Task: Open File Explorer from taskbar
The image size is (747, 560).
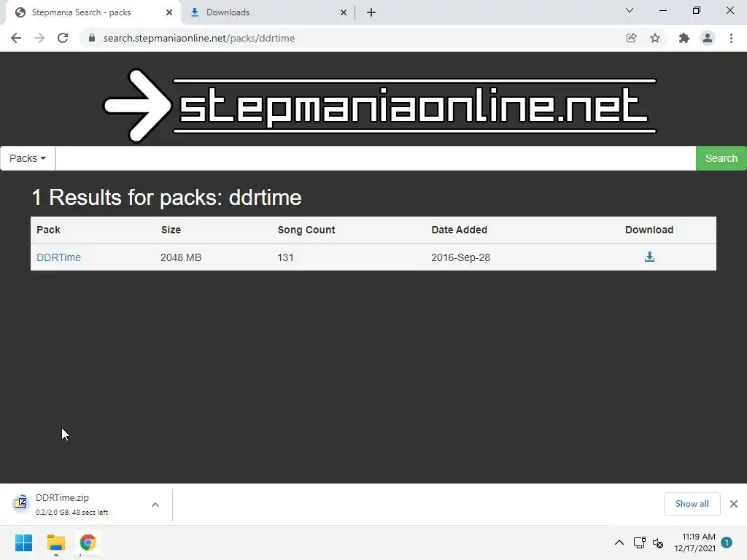Action: pos(56,542)
